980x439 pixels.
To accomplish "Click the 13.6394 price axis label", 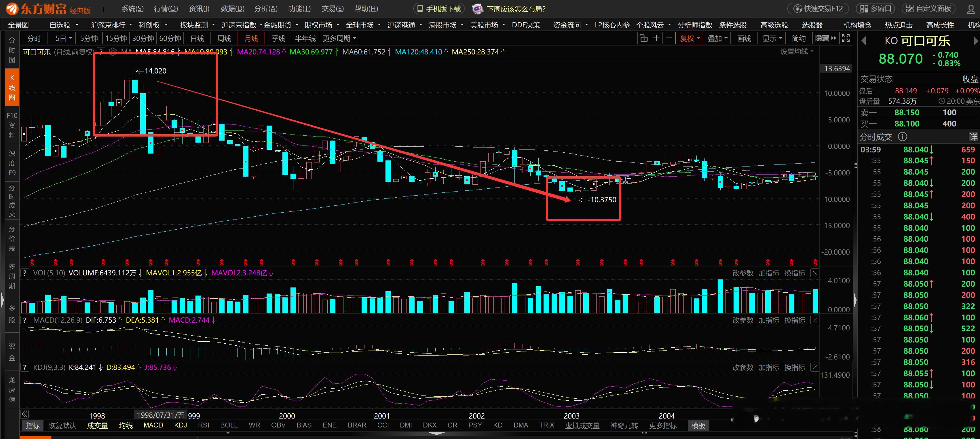I will click(x=837, y=69).
